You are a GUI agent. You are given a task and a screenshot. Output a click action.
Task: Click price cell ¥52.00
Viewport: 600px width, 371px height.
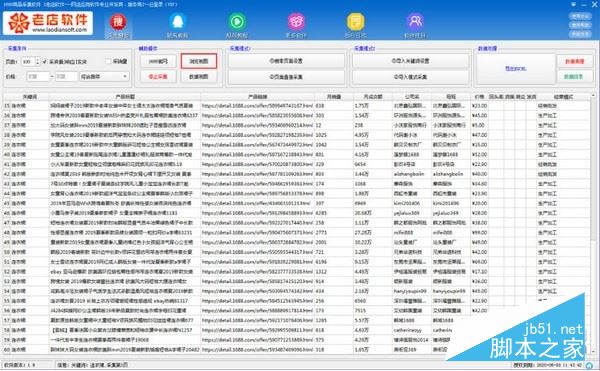coord(479,155)
